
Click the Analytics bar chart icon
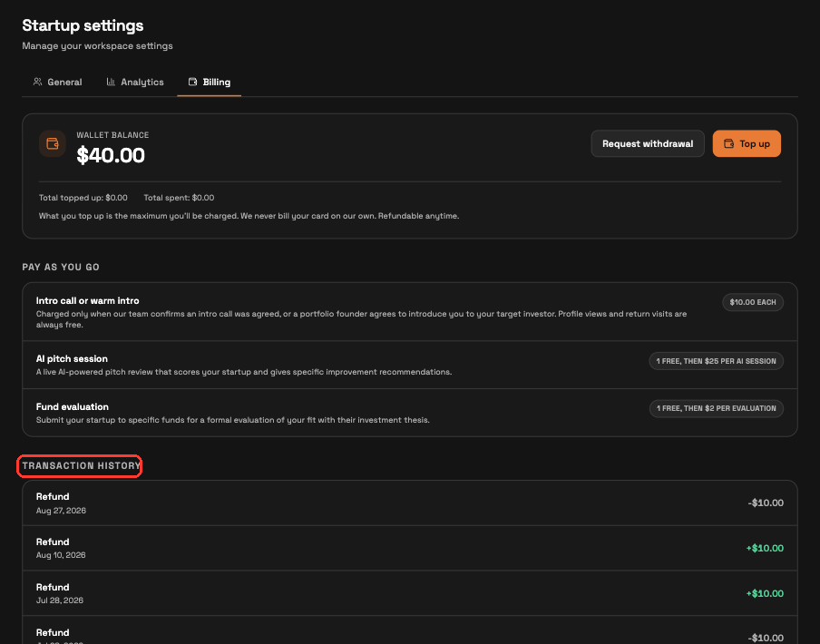(111, 82)
